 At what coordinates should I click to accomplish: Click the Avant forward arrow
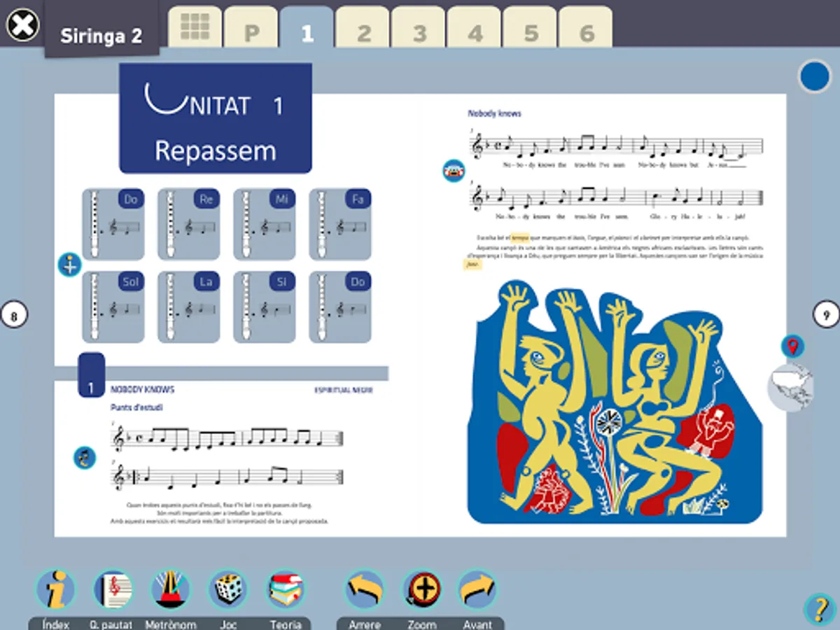(x=477, y=590)
